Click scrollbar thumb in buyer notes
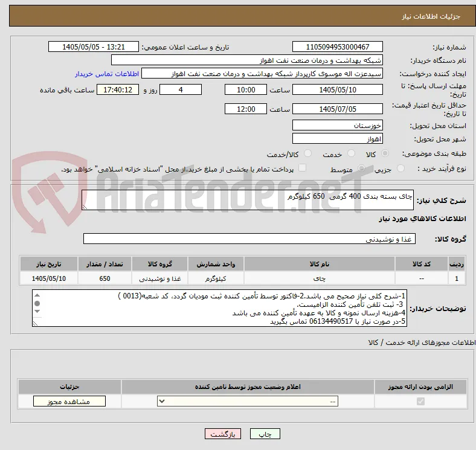This screenshot has width=476, height=450. pos(37,303)
